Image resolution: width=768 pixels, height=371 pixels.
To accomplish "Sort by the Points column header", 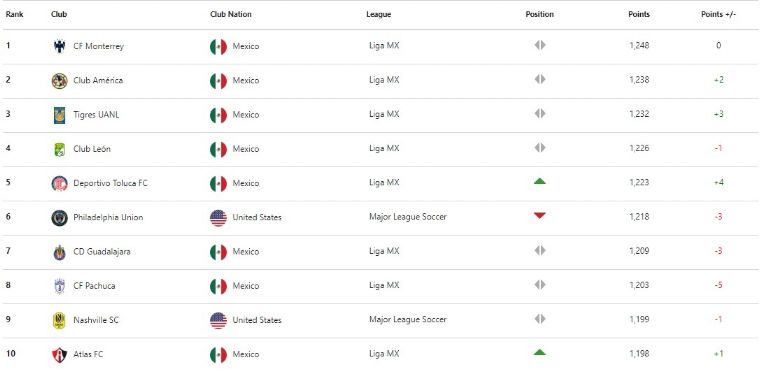I will coord(639,14).
